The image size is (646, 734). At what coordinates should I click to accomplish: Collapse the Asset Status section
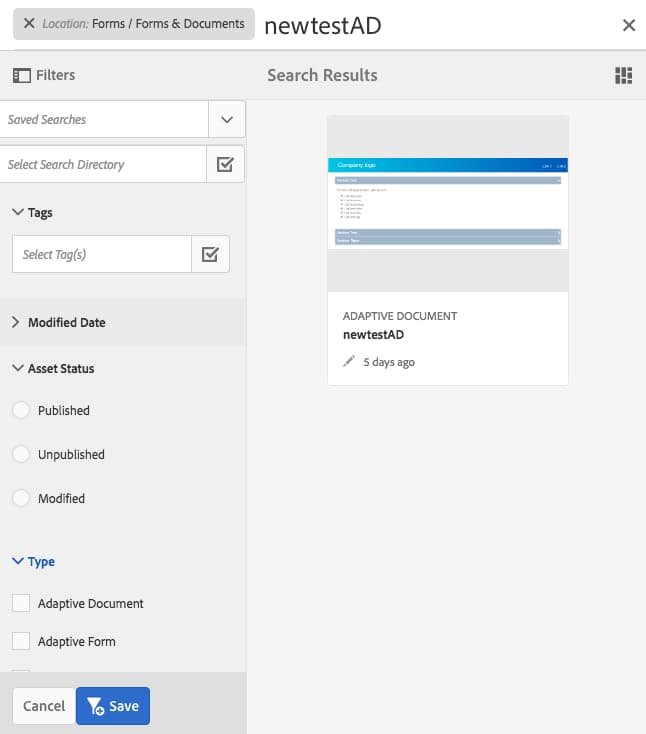point(17,368)
